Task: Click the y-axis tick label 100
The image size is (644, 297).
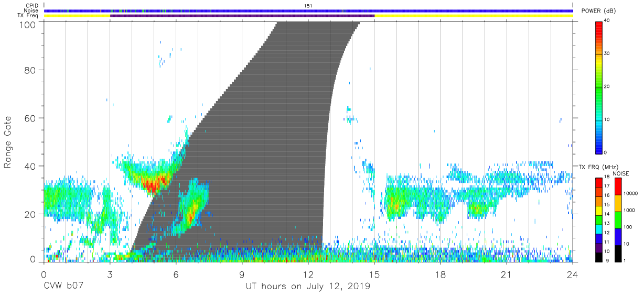Action: point(27,25)
